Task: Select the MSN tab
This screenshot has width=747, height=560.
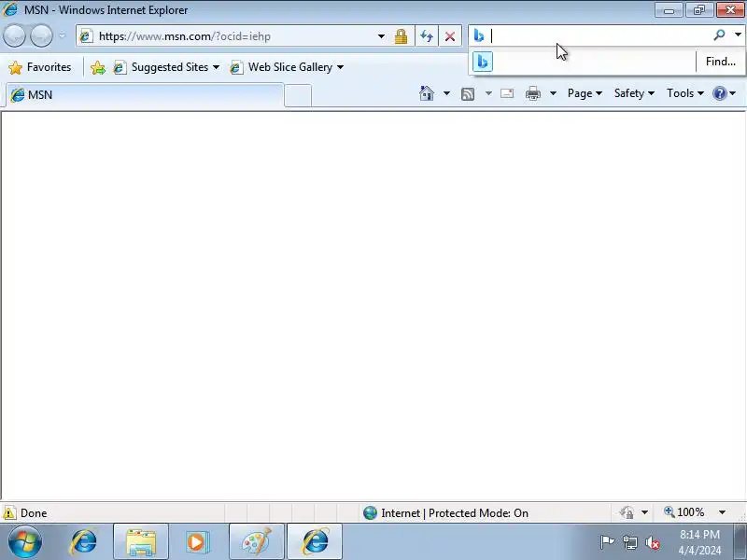Action: point(145,95)
